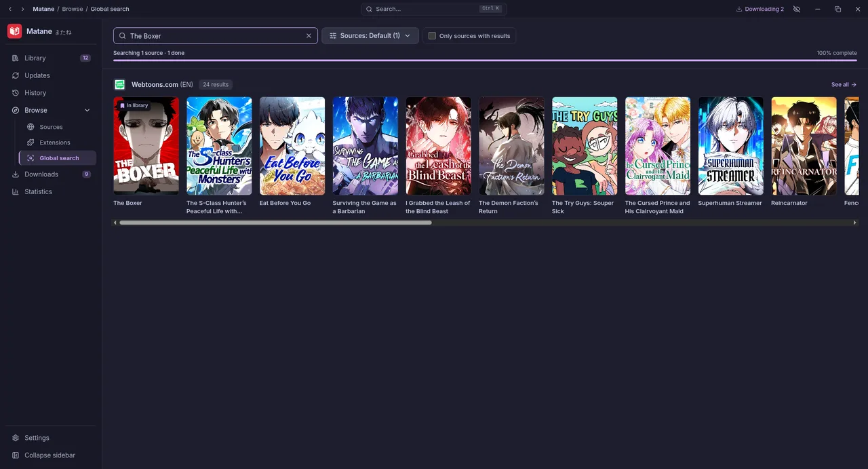
Task: Open The Boxer cover thumbnail
Action: 146,146
